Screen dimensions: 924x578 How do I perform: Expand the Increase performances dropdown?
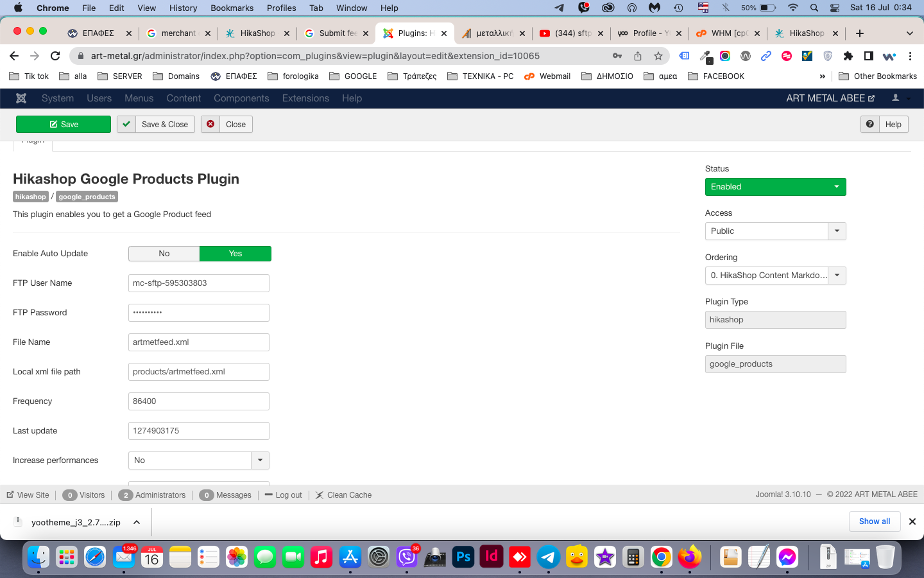click(x=199, y=460)
